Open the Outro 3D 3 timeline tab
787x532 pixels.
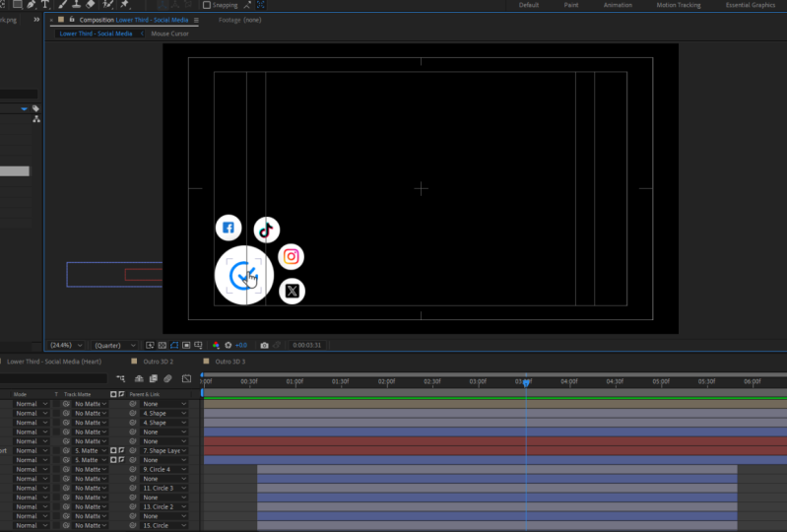tap(230, 362)
